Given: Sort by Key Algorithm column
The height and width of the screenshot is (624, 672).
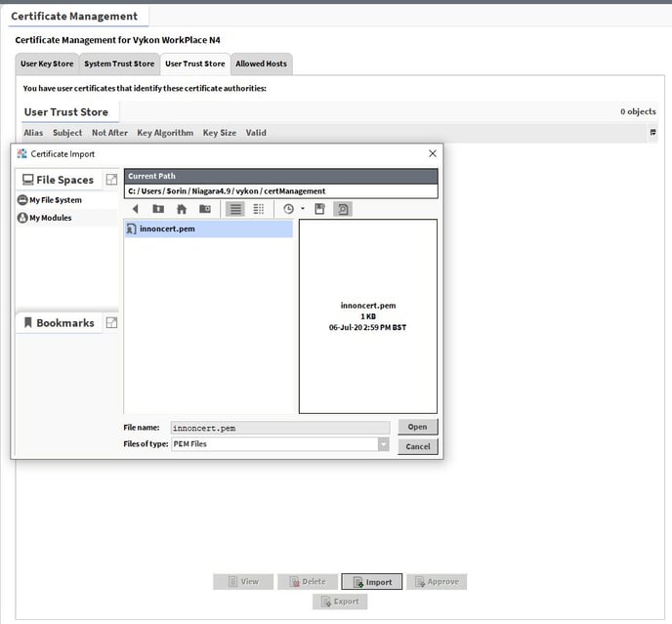Looking at the screenshot, I should [165, 133].
